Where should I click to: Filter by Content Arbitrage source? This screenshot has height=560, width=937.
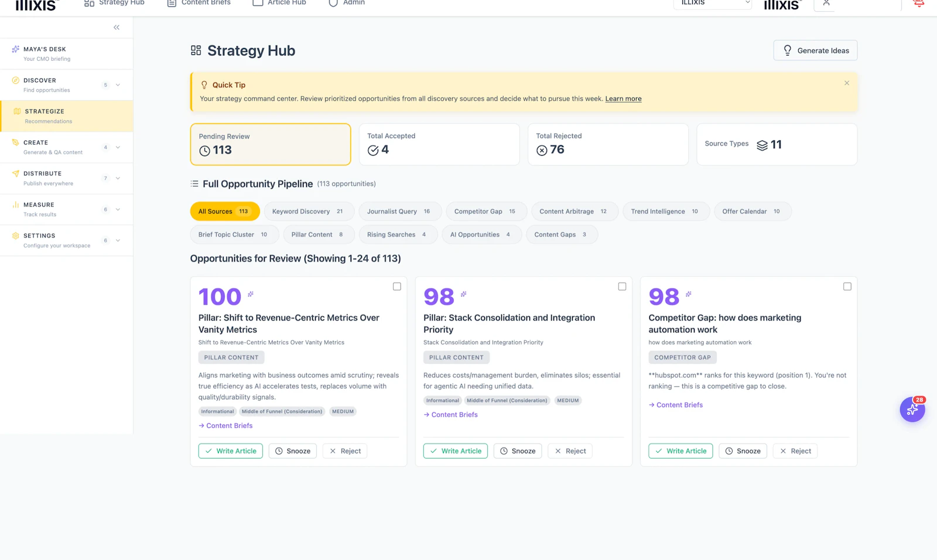574,211
